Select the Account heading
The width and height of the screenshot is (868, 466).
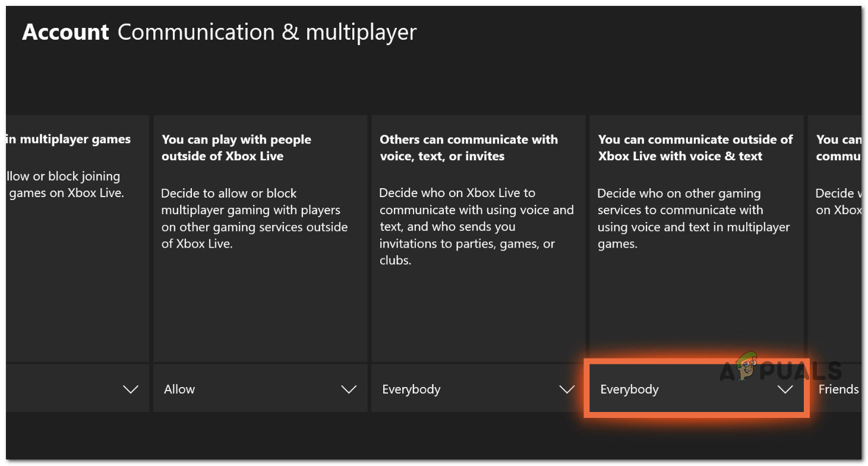point(65,32)
